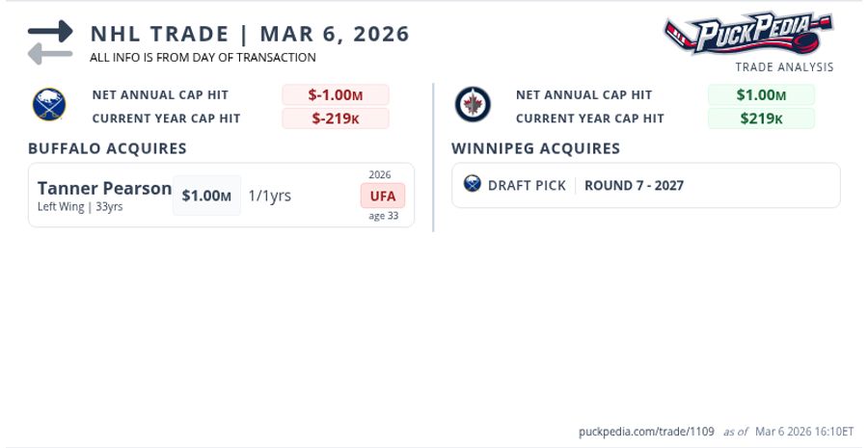Image resolution: width=868 pixels, height=448 pixels.
Task: Click Pearson's $1.00M cap hit badge
Action: (206, 196)
